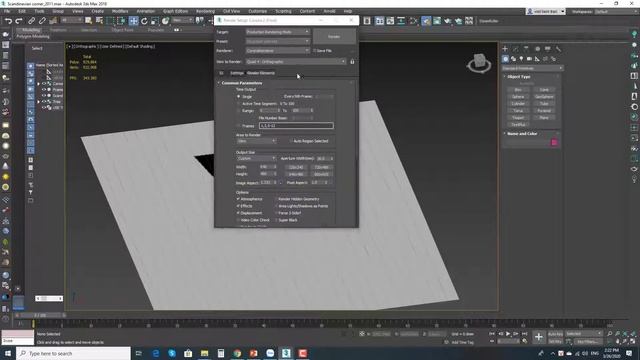Image resolution: width=640 pixels, height=360 pixels.
Task: Open the Create tab plus icon
Action: (x=505, y=49)
